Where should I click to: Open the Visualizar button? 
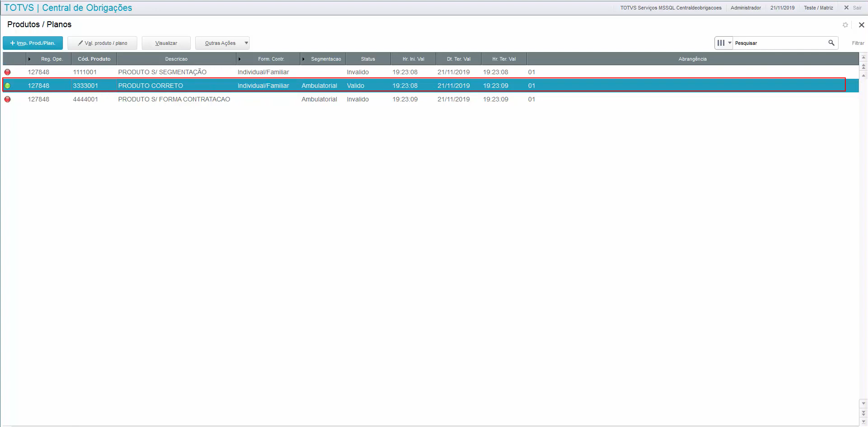coord(166,43)
